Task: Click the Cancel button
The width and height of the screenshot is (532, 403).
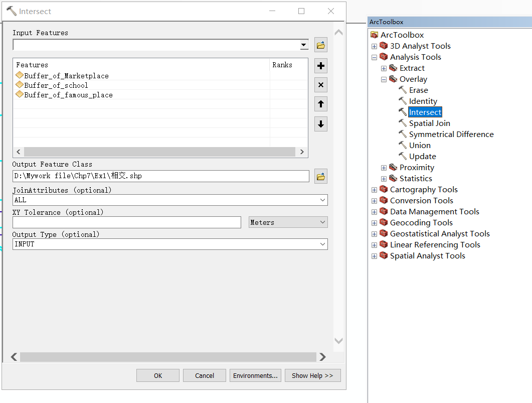Action: pyautogui.click(x=204, y=375)
